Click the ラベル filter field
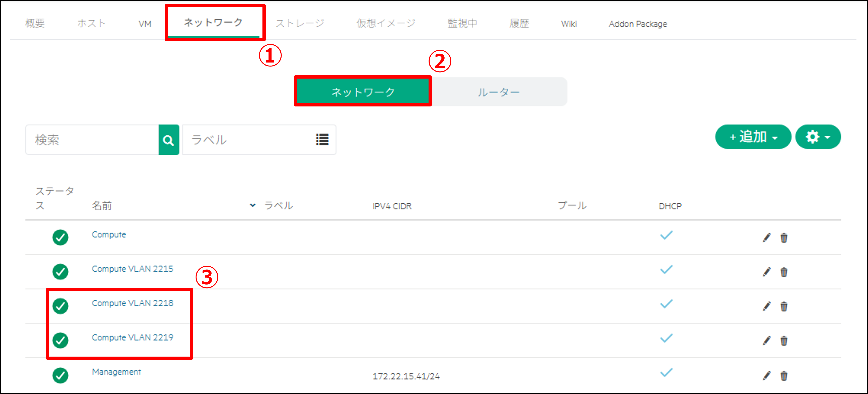Image resolution: width=868 pixels, height=394 pixels. point(249,140)
